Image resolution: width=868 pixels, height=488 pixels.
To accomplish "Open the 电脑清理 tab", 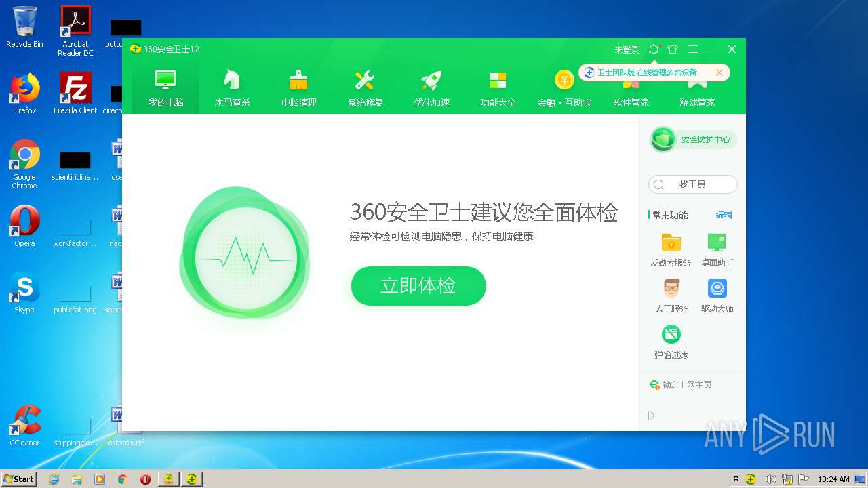I will [x=298, y=88].
